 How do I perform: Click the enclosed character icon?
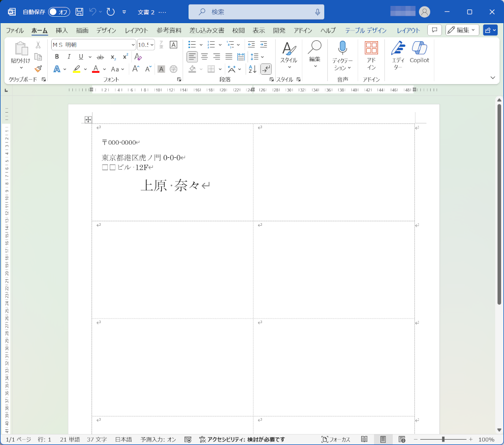(x=174, y=69)
